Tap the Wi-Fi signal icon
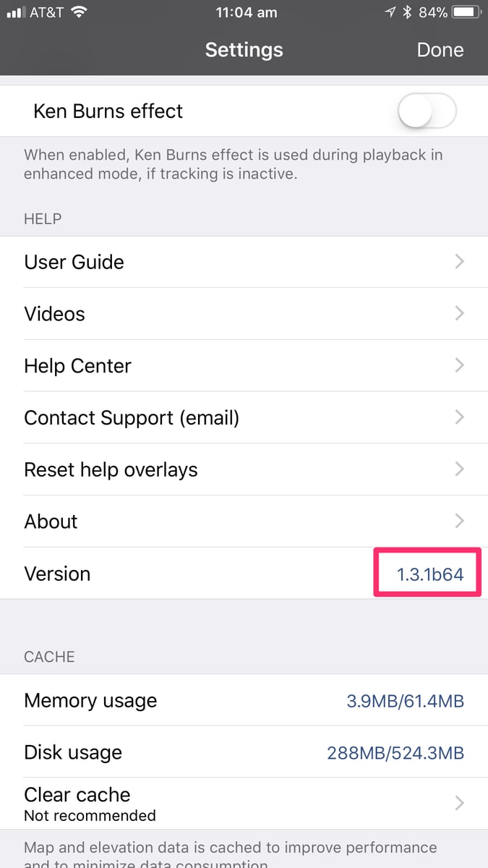This screenshot has width=488, height=868. point(80,12)
